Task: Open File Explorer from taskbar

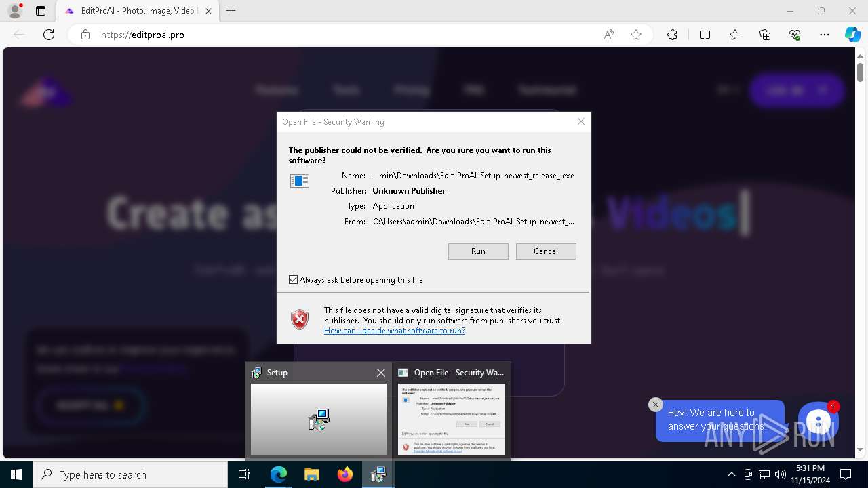Action: (312, 475)
